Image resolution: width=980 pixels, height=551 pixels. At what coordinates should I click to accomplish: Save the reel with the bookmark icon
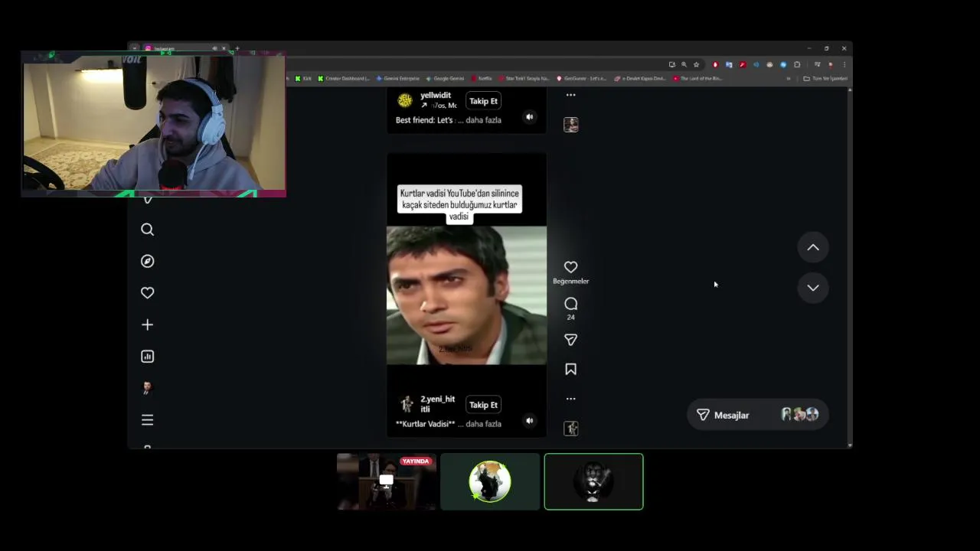[570, 369]
